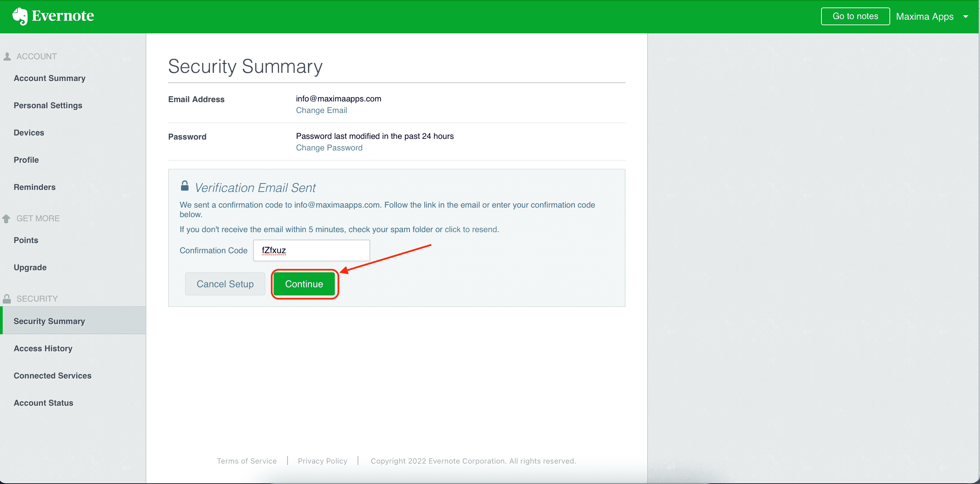Cancel the verification setup
The width and height of the screenshot is (980, 484).
pyautogui.click(x=225, y=284)
